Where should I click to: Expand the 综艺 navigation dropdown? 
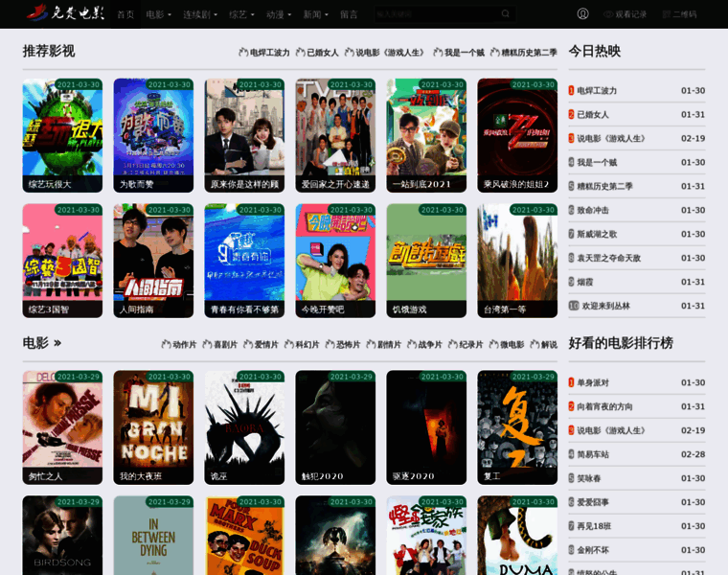(x=241, y=14)
